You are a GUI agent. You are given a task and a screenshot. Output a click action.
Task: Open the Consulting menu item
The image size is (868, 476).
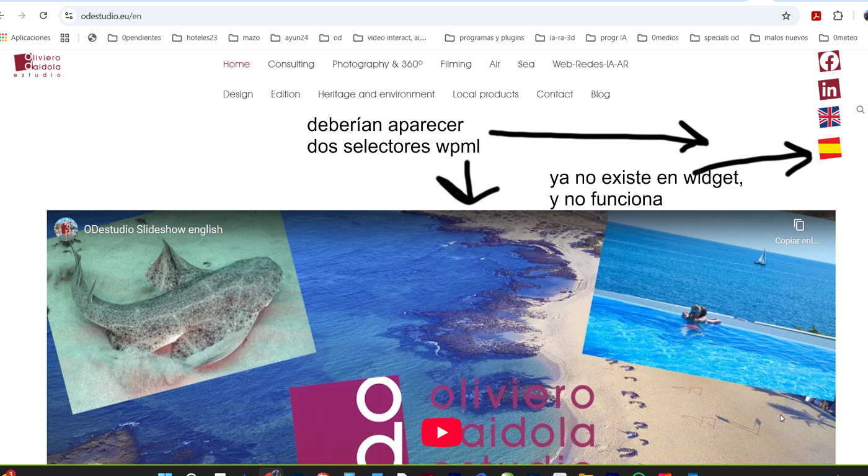[x=291, y=64]
